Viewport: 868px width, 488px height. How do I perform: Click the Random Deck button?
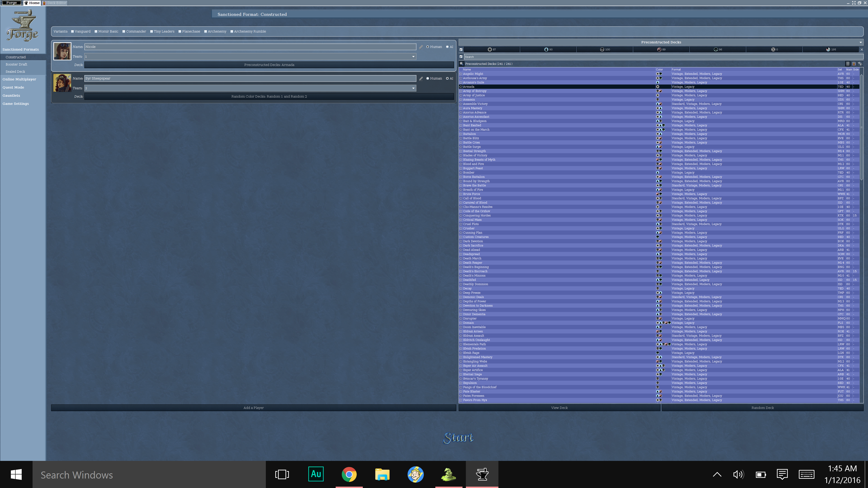tap(762, 408)
